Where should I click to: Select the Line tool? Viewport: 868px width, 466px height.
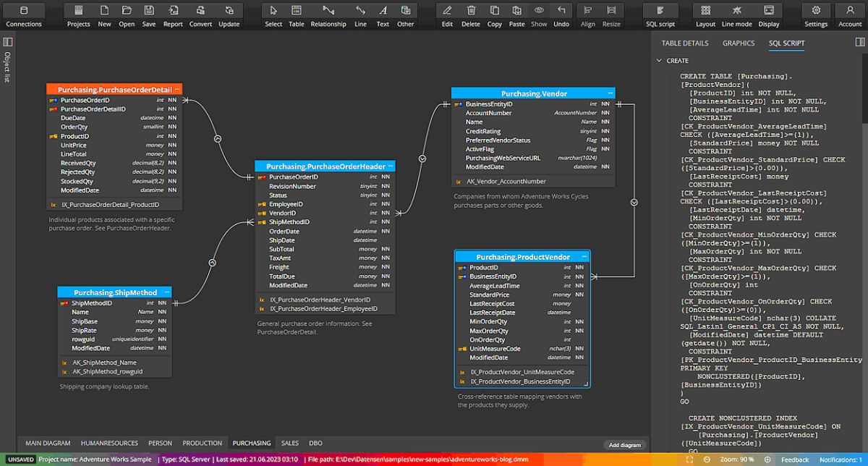click(x=360, y=15)
